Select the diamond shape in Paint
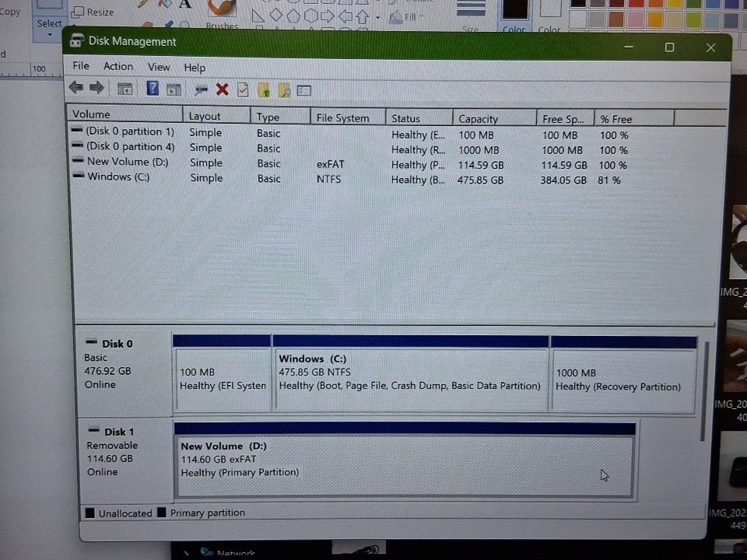 click(275, 16)
